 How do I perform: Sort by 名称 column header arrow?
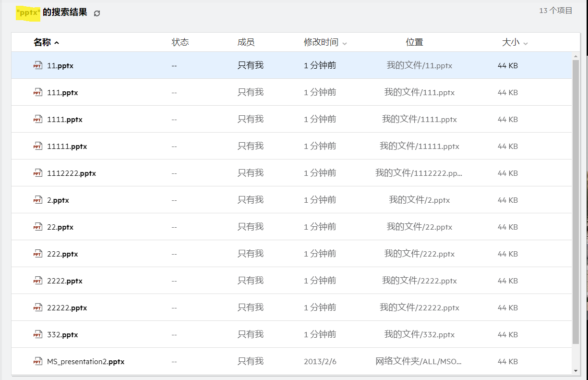pos(57,43)
